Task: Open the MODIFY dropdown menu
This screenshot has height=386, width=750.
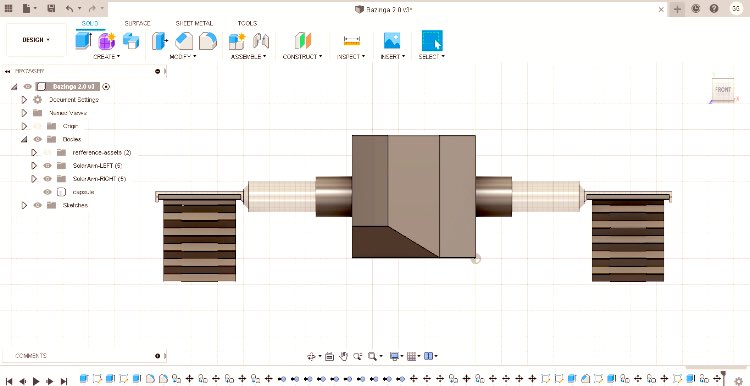Action: [x=183, y=56]
